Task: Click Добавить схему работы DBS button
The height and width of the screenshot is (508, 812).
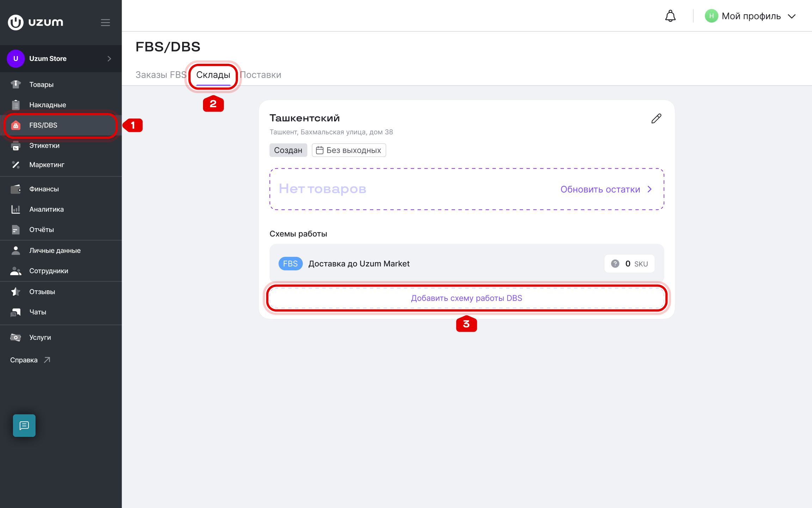Action: (x=467, y=298)
